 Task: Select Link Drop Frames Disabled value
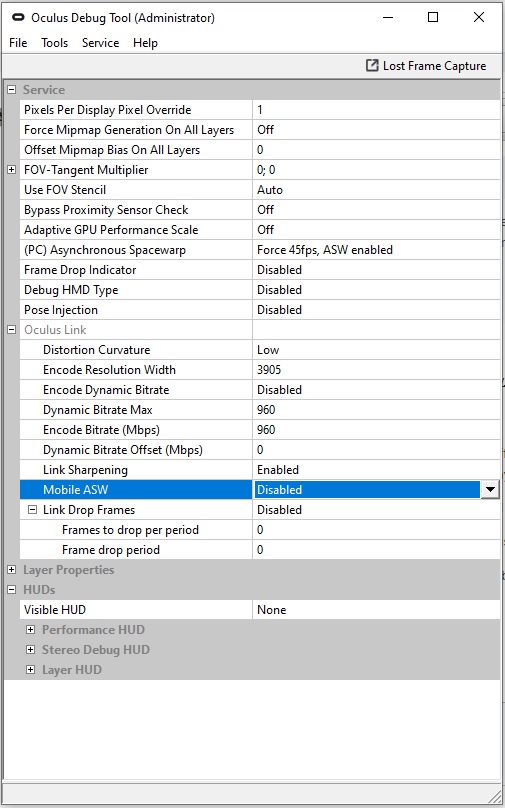point(376,510)
